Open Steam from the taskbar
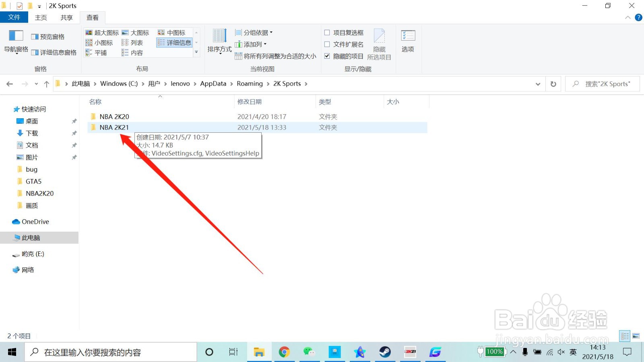Viewport: 644px width, 362px height. click(x=385, y=352)
